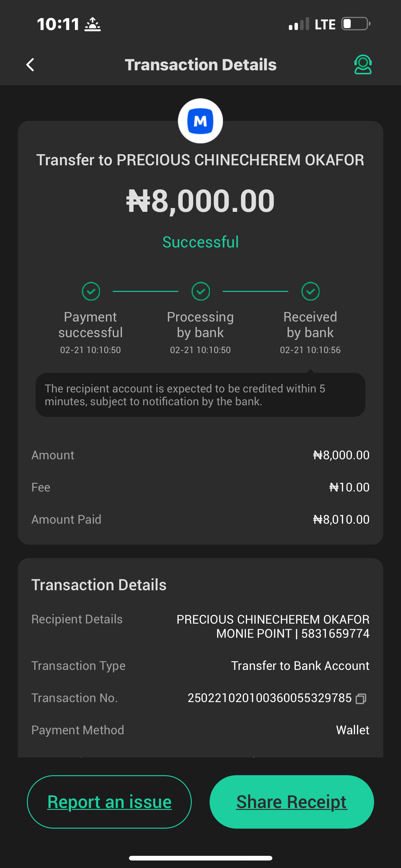Select the Amount Paid row value
Image resolution: width=401 pixels, height=868 pixels.
341,519
